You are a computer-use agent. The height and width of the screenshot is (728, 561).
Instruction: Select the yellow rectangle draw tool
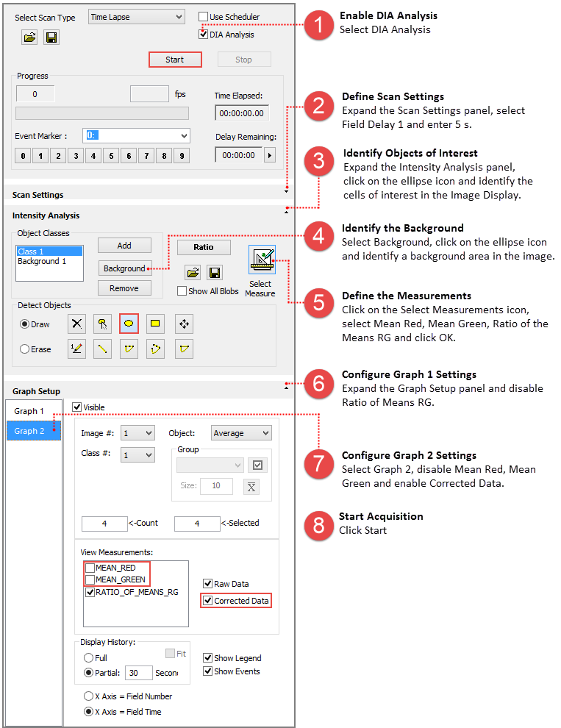155,323
